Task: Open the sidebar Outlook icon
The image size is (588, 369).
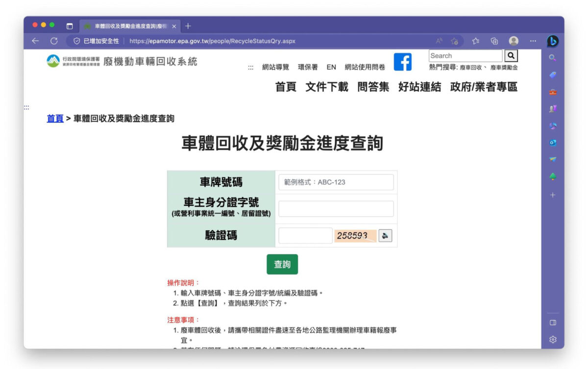Action: click(553, 143)
